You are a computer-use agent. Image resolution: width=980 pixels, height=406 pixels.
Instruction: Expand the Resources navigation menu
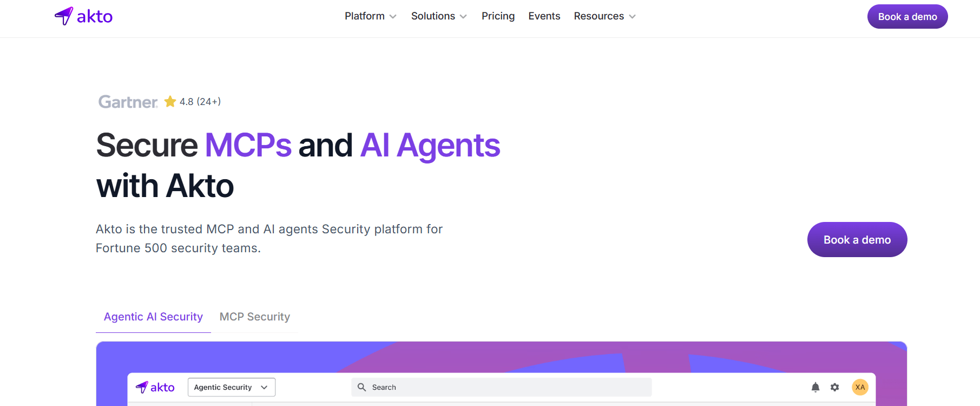[x=605, y=16]
